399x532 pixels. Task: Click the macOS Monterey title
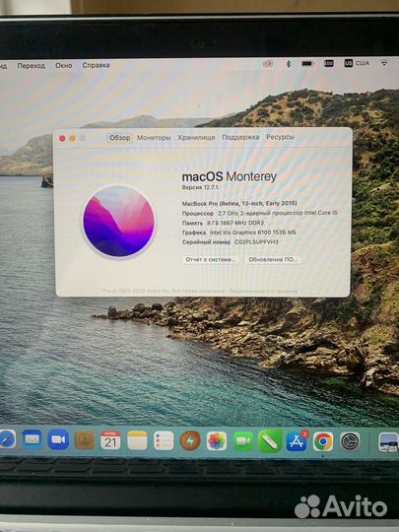230,176
